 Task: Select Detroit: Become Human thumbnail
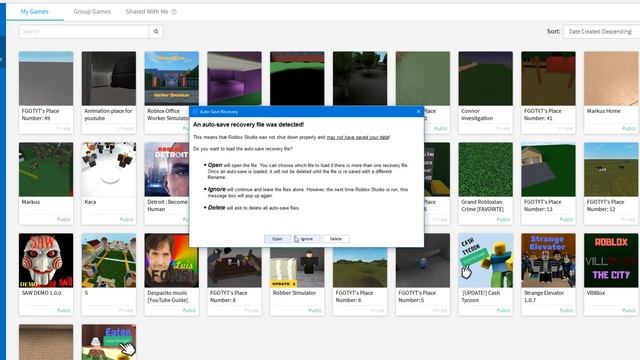[x=167, y=169]
